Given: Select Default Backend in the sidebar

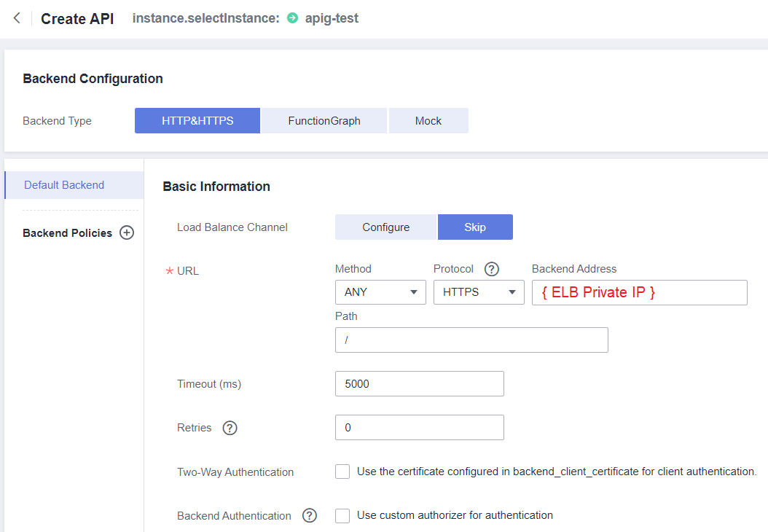Looking at the screenshot, I should coord(64,185).
